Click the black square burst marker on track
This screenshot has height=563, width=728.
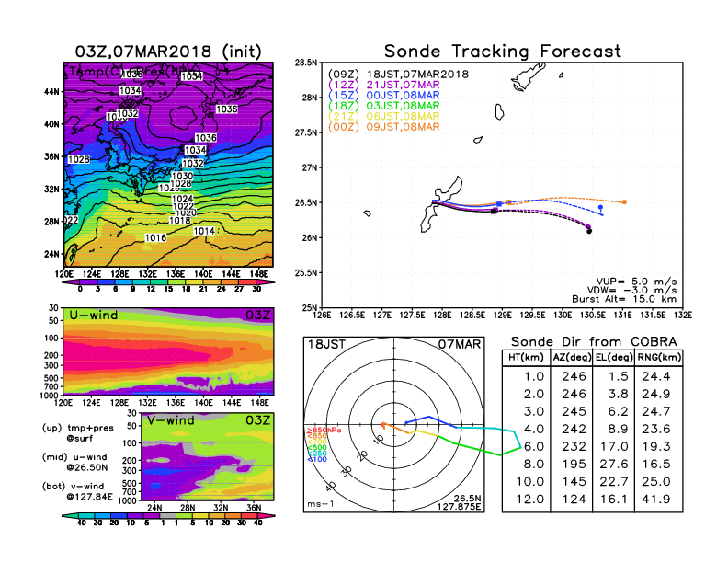pos(494,212)
